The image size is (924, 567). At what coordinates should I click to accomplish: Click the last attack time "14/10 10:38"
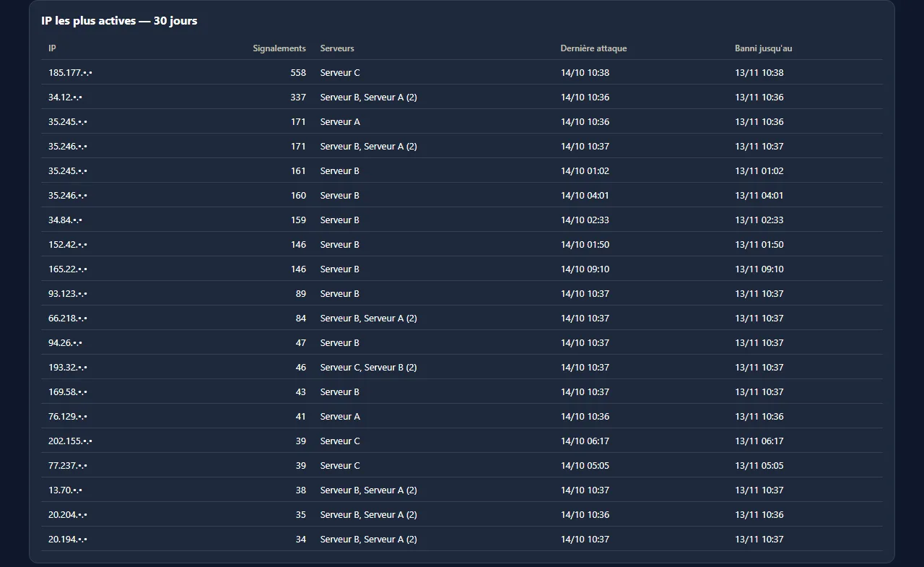pyautogui.click(x=585, y=73)
